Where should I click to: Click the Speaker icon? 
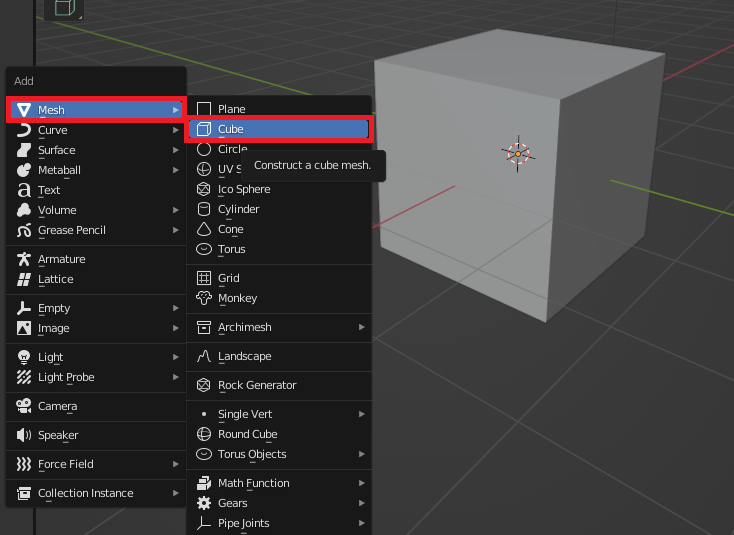24,435
